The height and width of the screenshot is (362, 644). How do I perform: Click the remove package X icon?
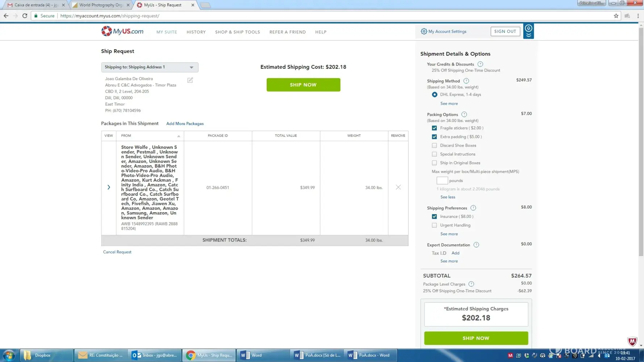pos(398,187)
